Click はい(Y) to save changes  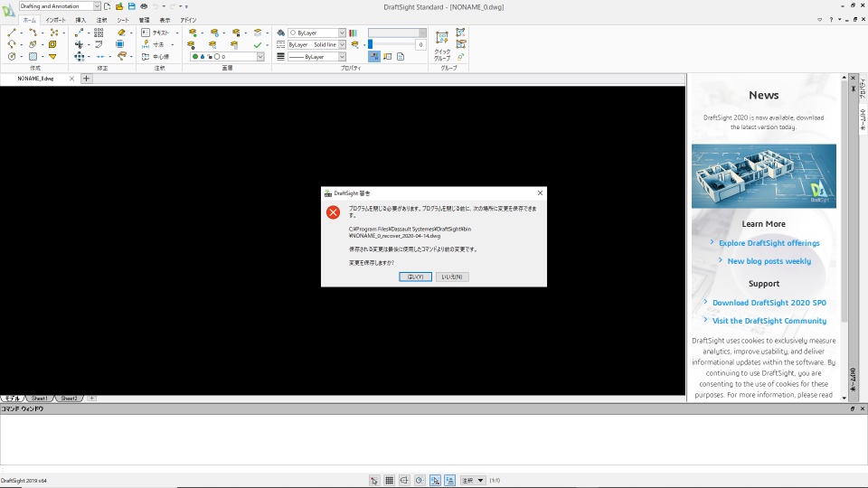pos(415,277)
